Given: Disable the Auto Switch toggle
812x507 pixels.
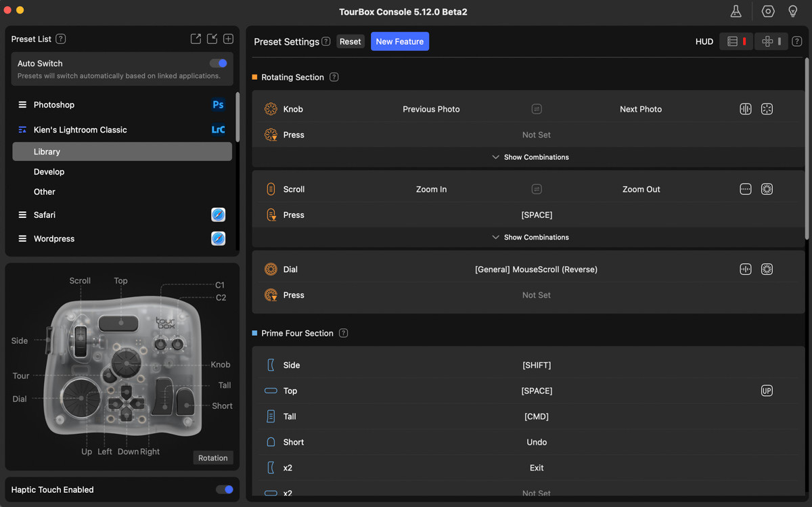Looking at the screenshot, I should pos(218,63).
